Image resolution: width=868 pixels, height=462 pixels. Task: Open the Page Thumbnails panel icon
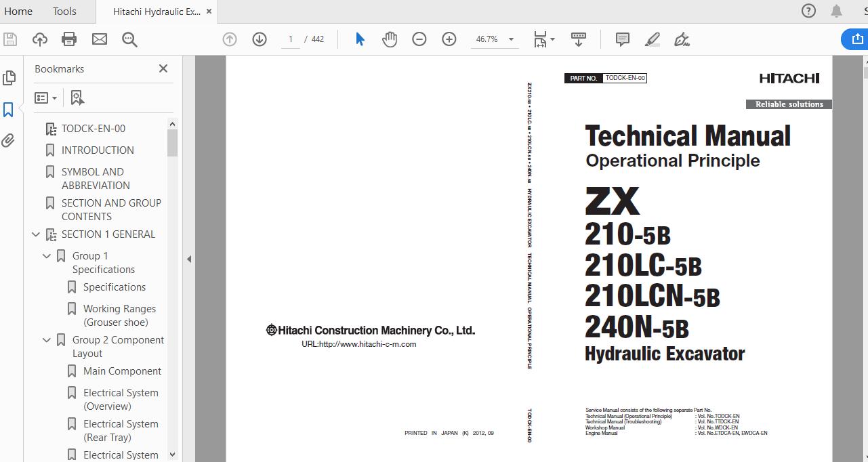coord(9,78)
